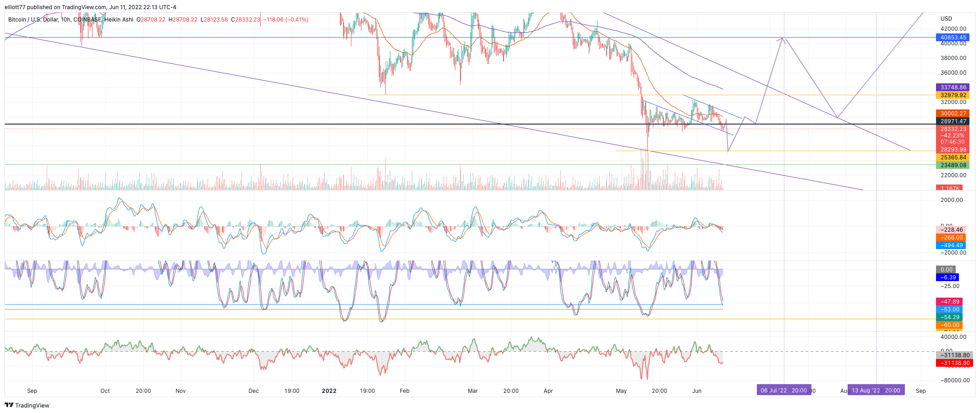Click the purple 33748.86 price label
Viewport: 980px width, 413px height.
pyautogui.click(x=953, y=87)
